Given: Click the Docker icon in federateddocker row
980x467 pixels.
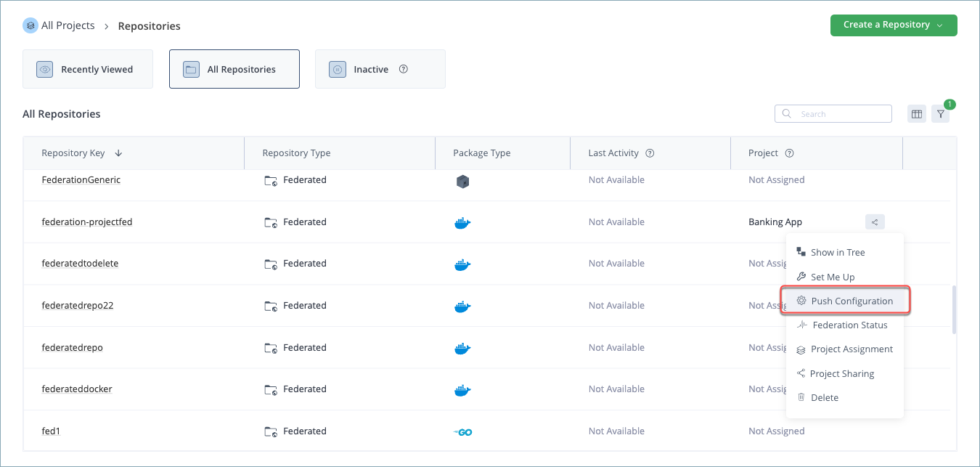Looking at the screenshot, I should [462, 390].
